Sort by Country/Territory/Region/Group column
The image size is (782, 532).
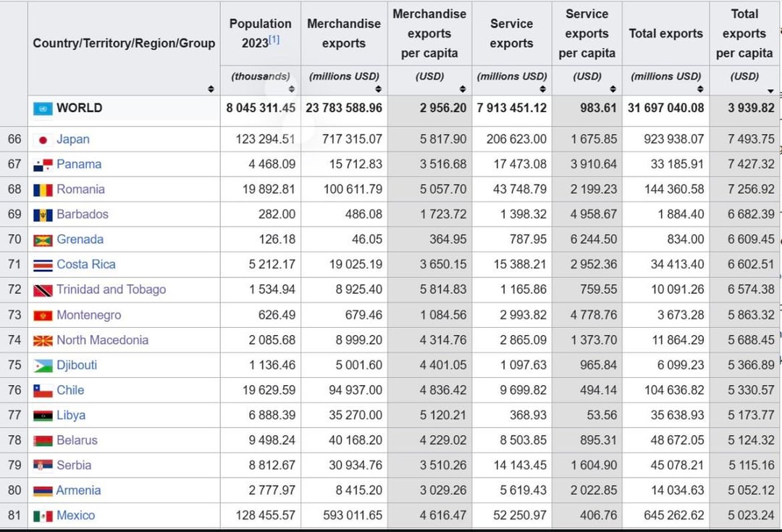[211, 89]
